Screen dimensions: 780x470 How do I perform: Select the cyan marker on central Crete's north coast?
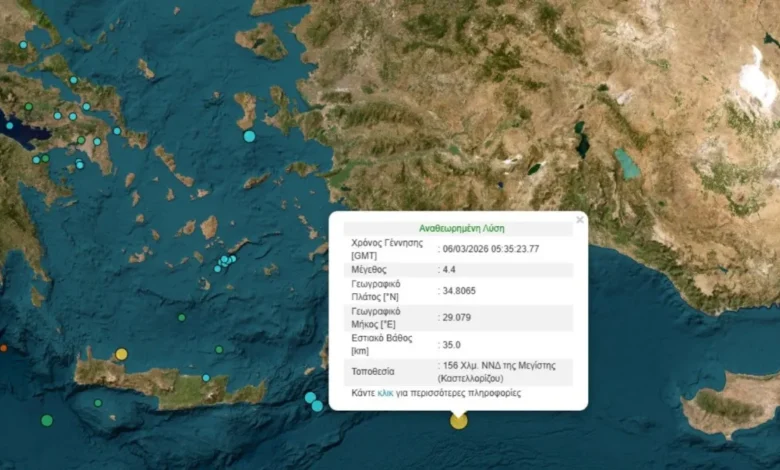point(206,378)
